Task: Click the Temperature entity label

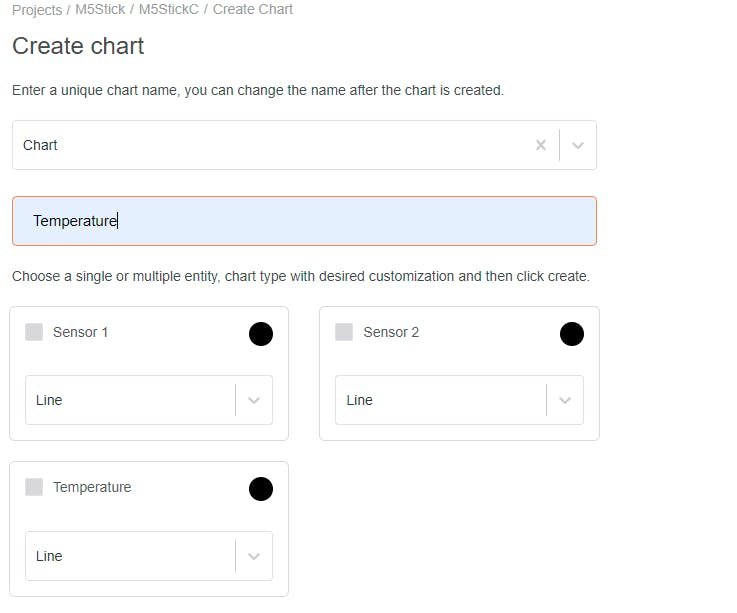Action: pos(92,487)
